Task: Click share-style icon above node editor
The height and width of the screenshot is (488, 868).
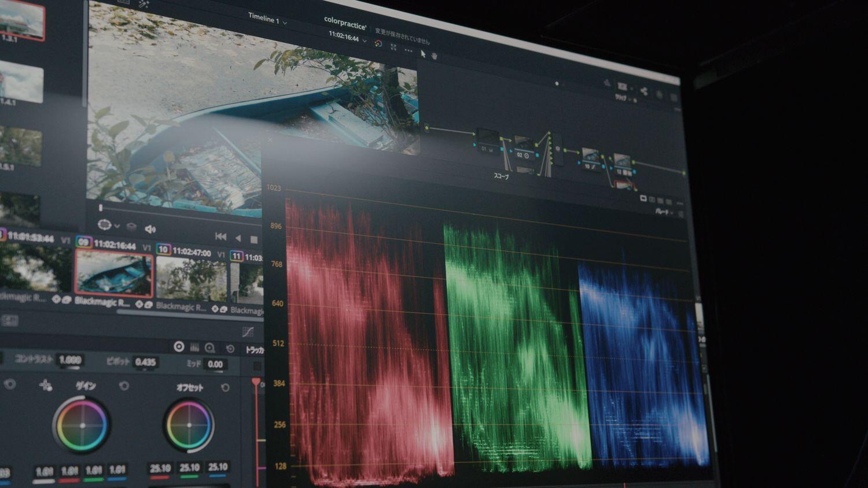Action: click(x=643, y=91)
